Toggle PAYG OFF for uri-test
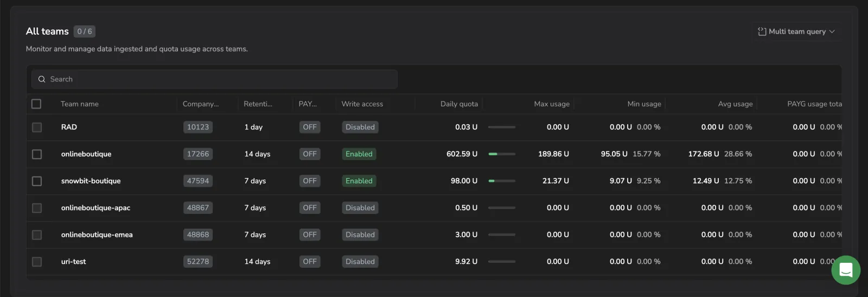Screen dimensions: 868x297 310,262
